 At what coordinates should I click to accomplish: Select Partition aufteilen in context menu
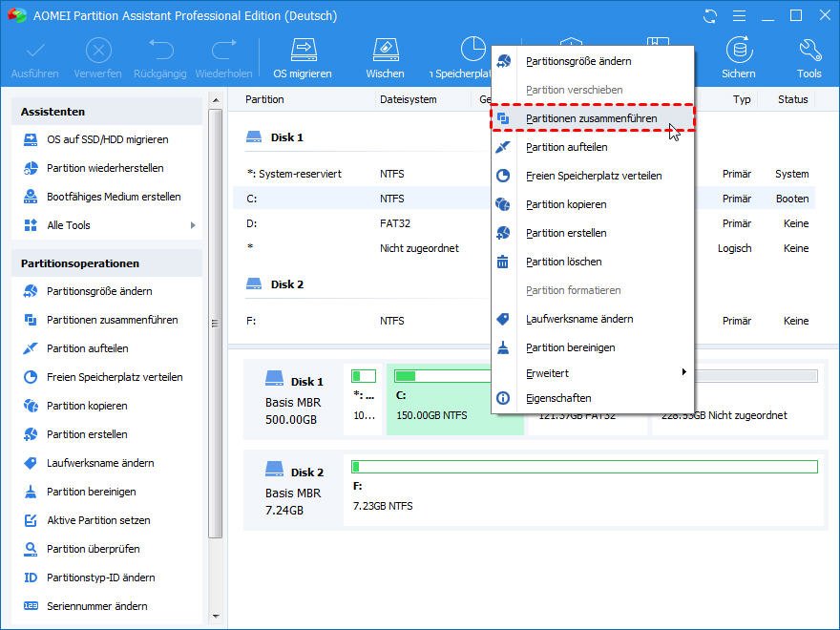(x=593, y=147)
